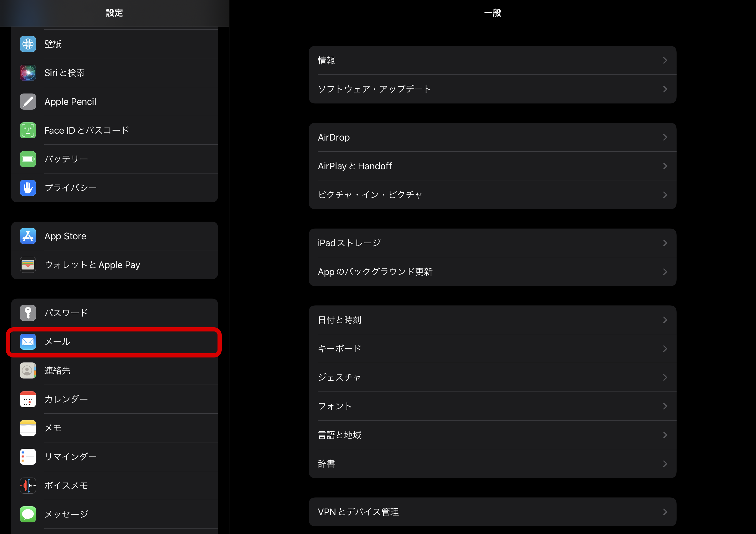Click the Face ID green icon
This screenshot has width=756, height=534.
[x=28, y=130]
